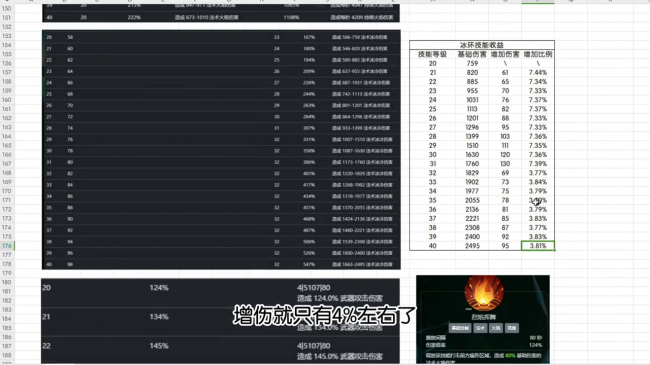The width and height of the screenshot is (650, 365).
Task: Select row header 150
Action: 7,8
